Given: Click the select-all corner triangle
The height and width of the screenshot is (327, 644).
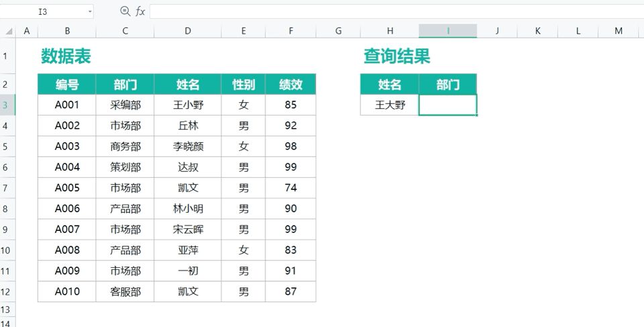Looking at the screenshot, I should 8,31.
